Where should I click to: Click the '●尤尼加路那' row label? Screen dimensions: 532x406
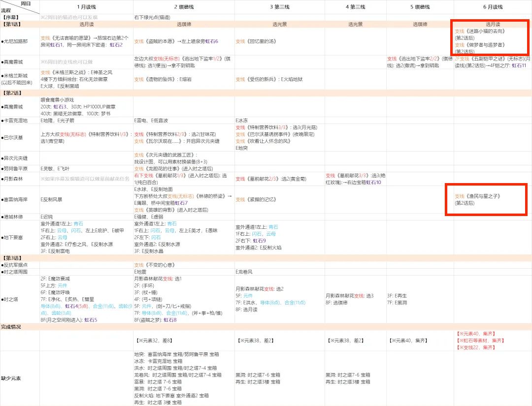(14, 41)
